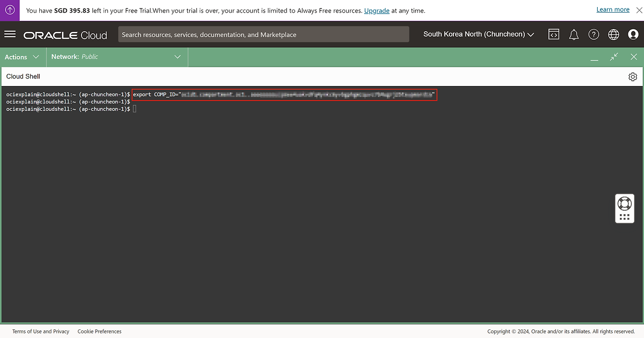Open the notifications bell

(574, 34)
